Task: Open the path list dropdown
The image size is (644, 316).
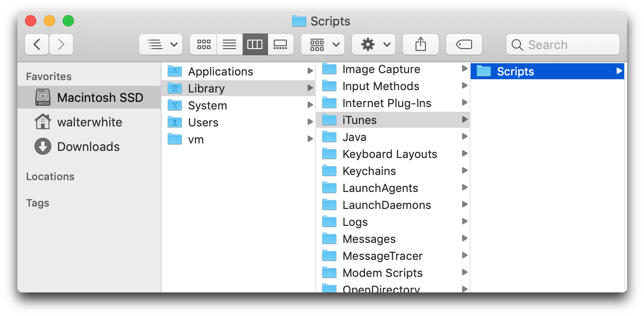Action: pyautogui.click(x=161, y=45)
